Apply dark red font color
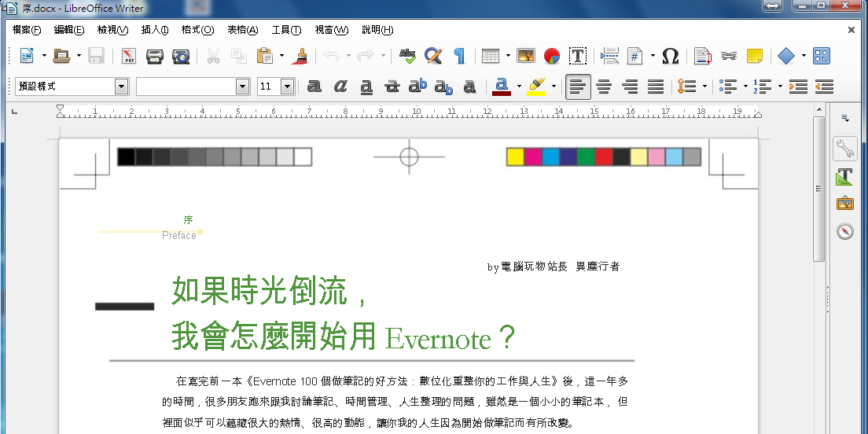This screenshot has height=434, width=868. [501, 86]
